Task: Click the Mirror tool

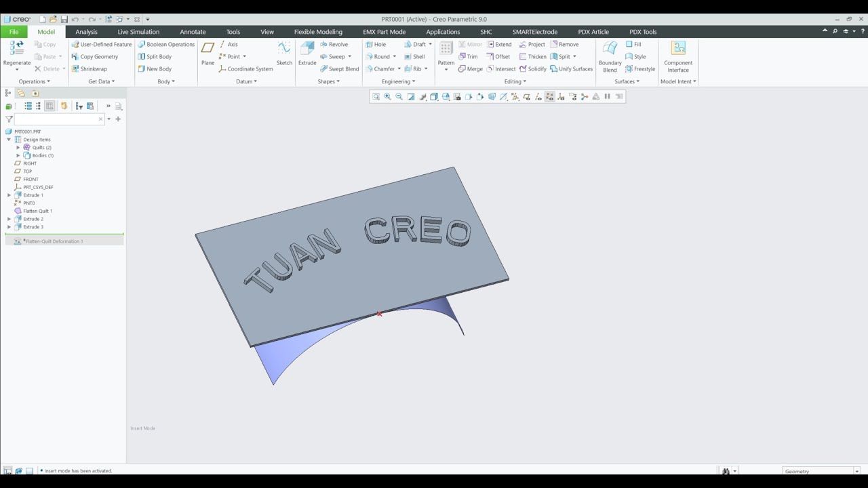Action: coord(470,44)
